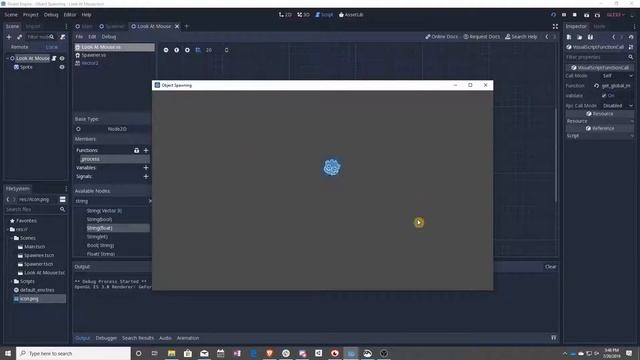Click the Windows search box on taskbar
This screenshot has width=640, height=360.
click(73, 353)
